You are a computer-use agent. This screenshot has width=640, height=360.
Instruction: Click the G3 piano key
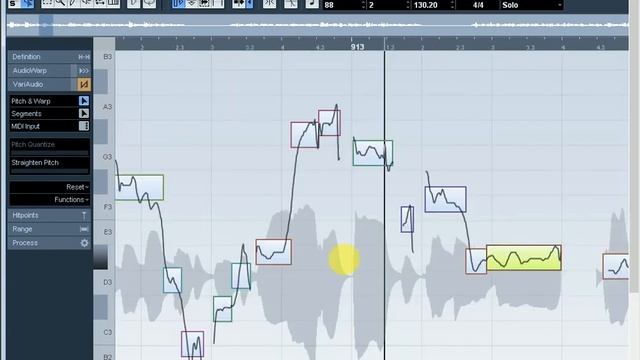coord(105,157)
